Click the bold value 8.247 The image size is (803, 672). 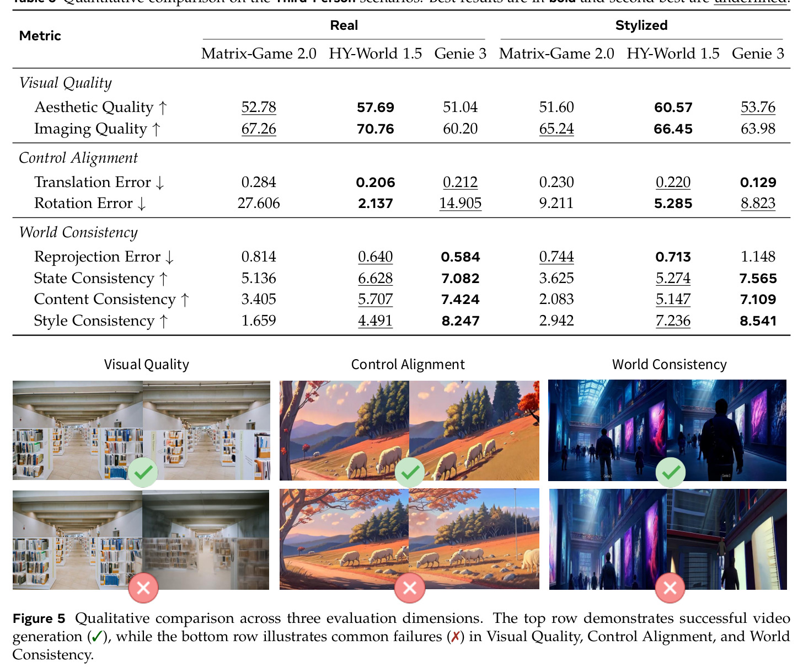click(461, 321)
